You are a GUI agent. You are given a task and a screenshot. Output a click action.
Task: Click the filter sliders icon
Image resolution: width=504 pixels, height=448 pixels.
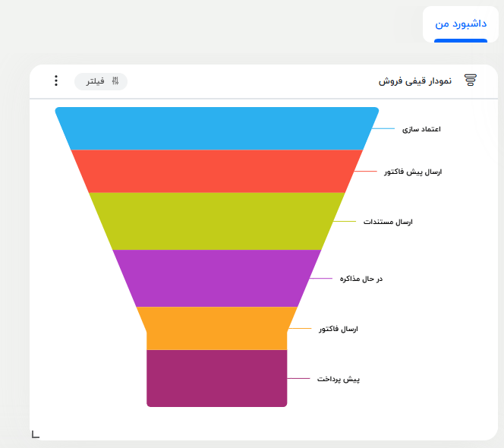[x=115, y=81]
